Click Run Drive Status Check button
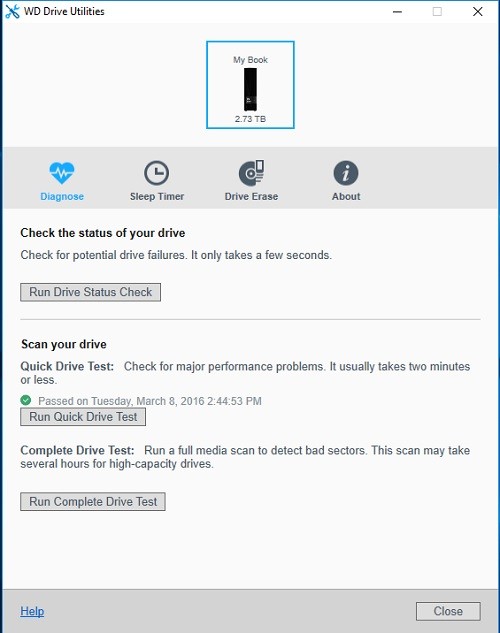 90,292
